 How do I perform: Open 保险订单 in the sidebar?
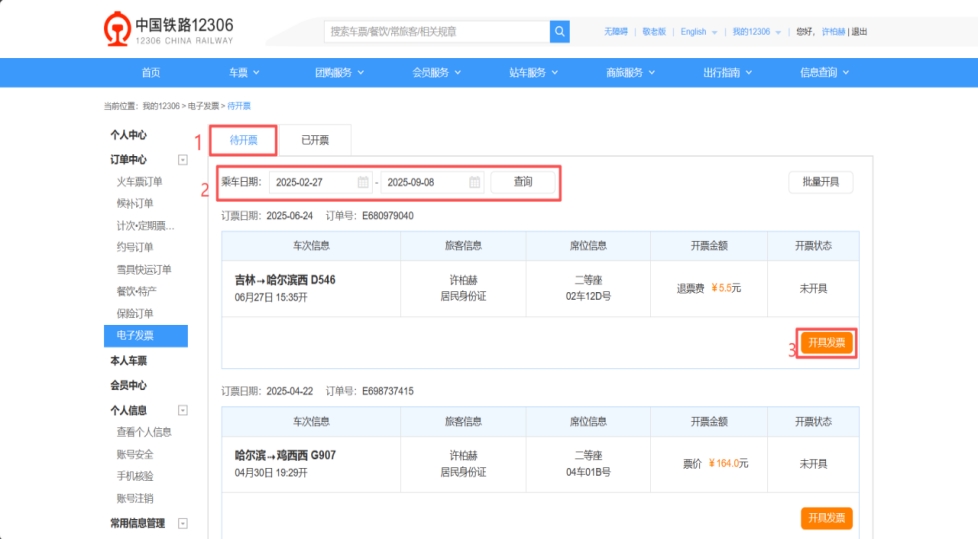click(x=135, y=313)
